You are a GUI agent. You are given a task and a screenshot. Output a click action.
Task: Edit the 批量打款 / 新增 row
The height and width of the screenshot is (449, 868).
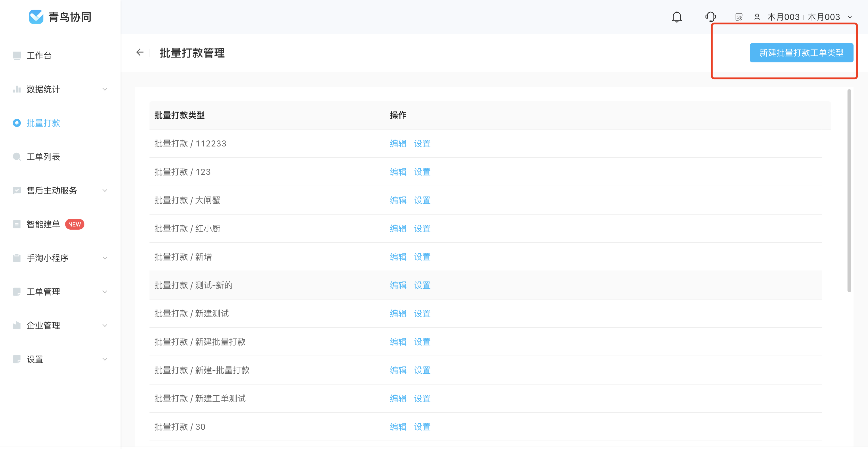398,257
